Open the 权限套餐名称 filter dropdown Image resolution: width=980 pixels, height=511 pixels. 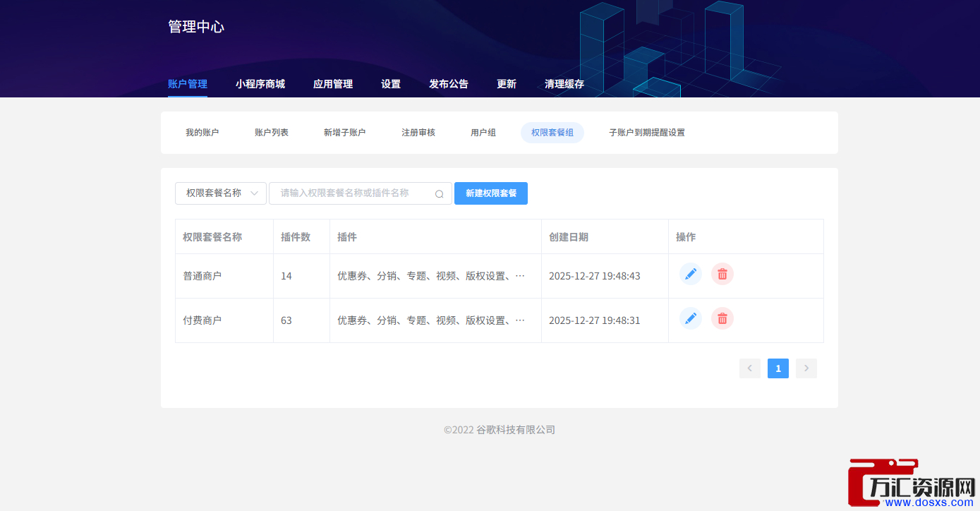tap(221, 193)
